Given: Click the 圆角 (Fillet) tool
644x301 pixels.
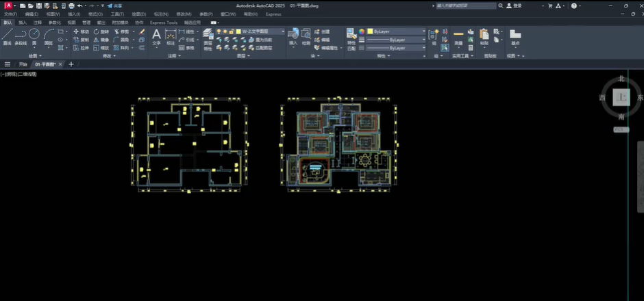Looking at the screenshot, I should pyautogui.click(x=121, y=40).
